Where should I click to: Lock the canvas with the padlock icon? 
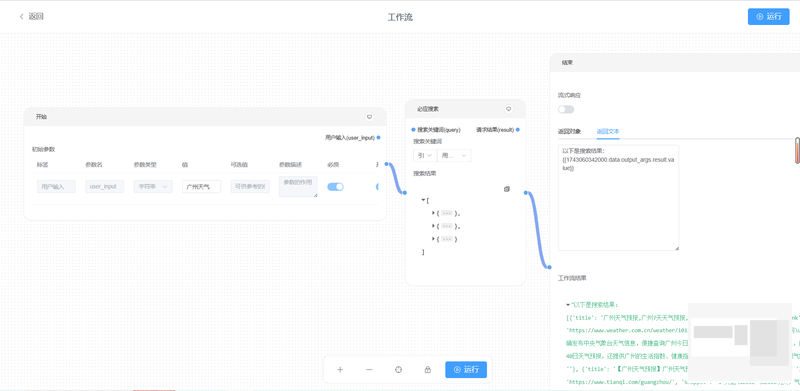[x=428, y=370]
